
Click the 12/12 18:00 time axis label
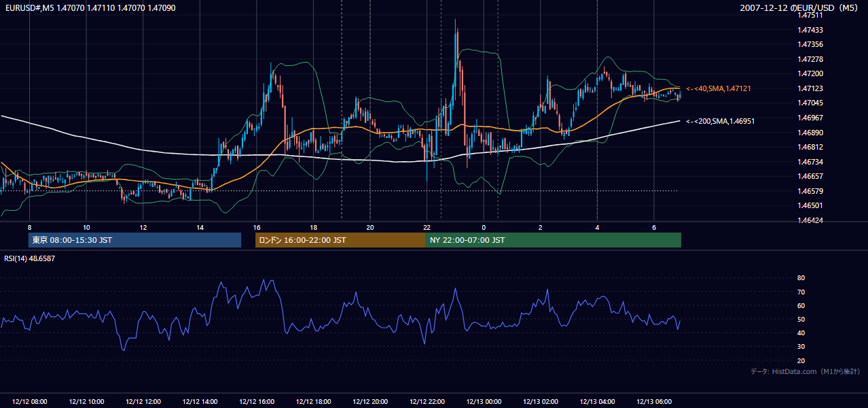(x=313, y=402)
